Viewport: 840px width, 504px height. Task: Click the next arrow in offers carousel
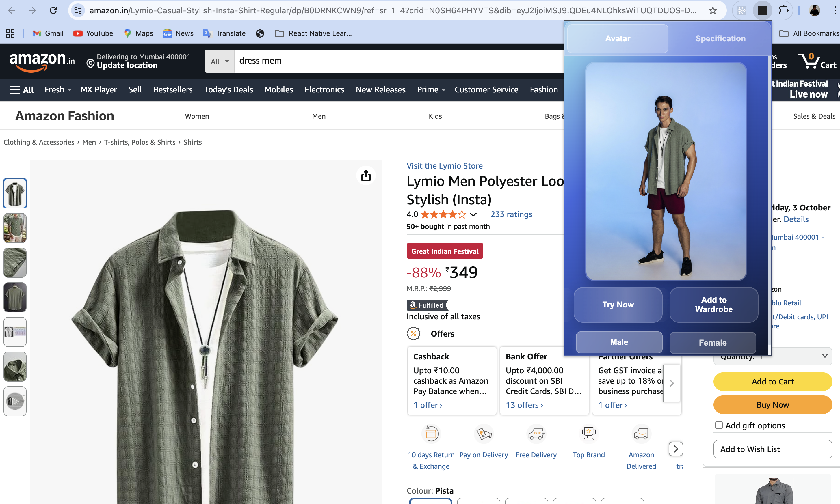[672, 383]
